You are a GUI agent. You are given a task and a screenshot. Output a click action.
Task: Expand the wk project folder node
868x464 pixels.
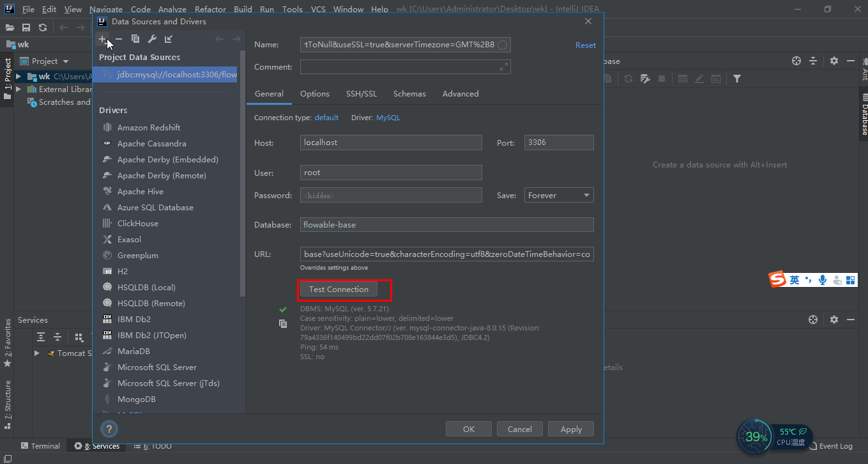19,76
